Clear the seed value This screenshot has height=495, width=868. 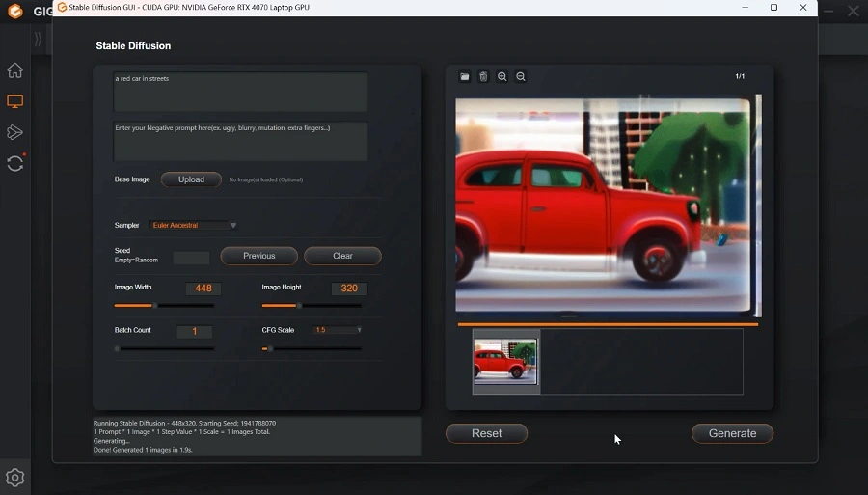coord(342,256)
